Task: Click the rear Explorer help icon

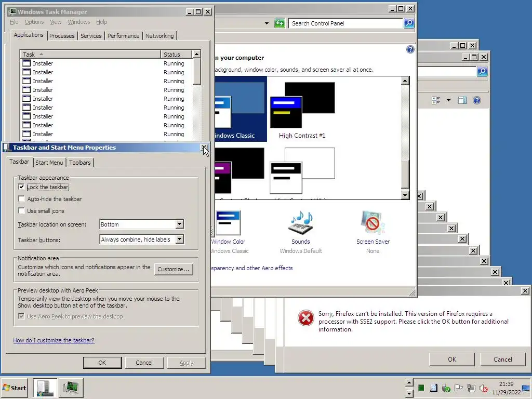Action: click(477, 100)
